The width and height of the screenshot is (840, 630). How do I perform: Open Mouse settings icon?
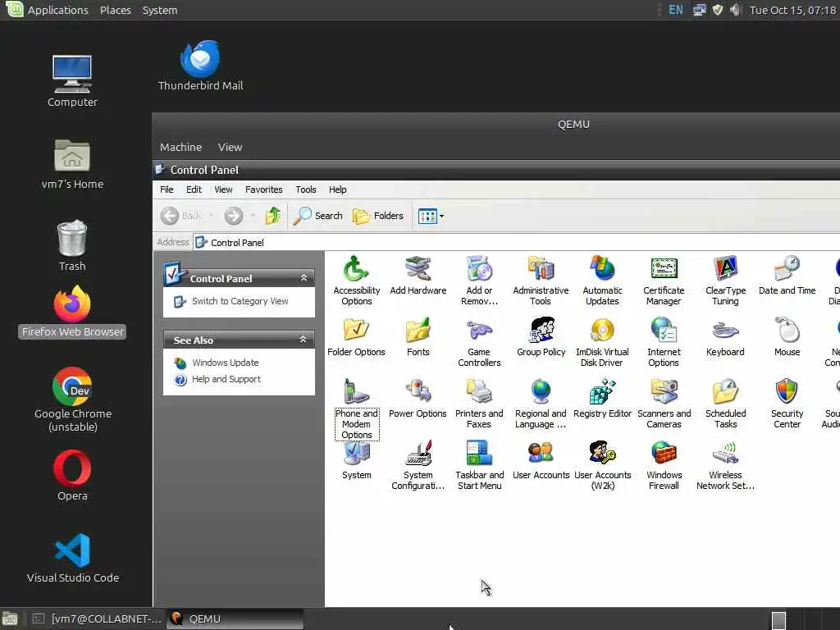[x=787, y=337]
